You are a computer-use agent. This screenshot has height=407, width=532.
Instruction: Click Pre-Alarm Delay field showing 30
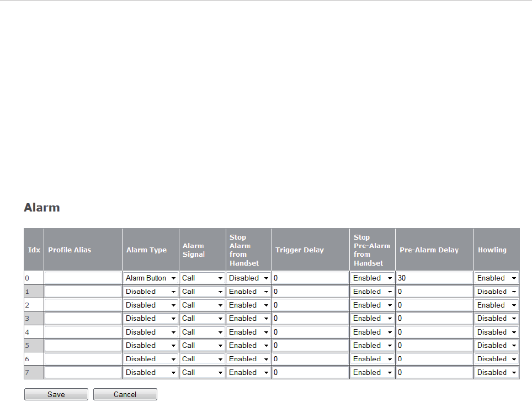tap(435, 278)
